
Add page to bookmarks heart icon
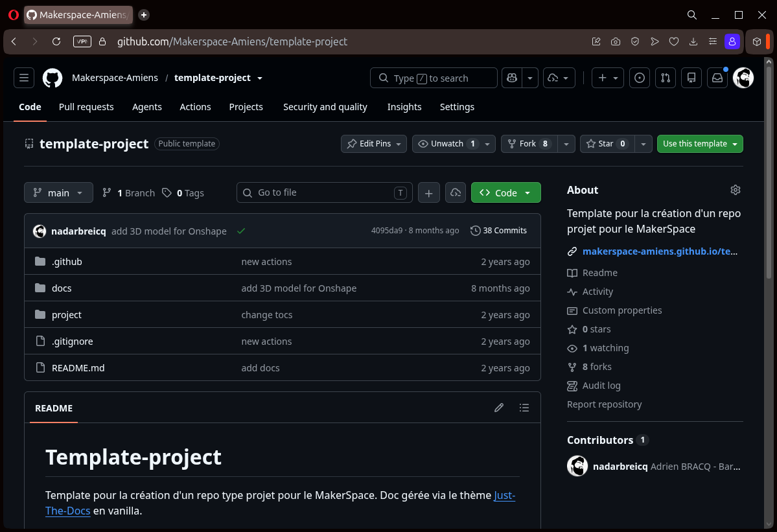674,41
